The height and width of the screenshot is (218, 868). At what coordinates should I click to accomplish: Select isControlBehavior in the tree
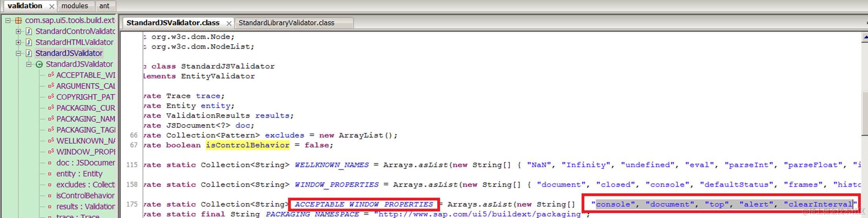(85, 196)
